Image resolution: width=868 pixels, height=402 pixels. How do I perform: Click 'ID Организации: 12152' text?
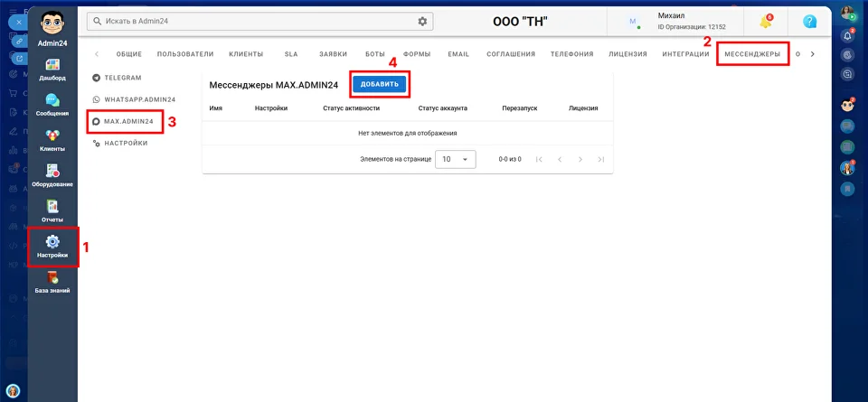click(x=692, y=26)
